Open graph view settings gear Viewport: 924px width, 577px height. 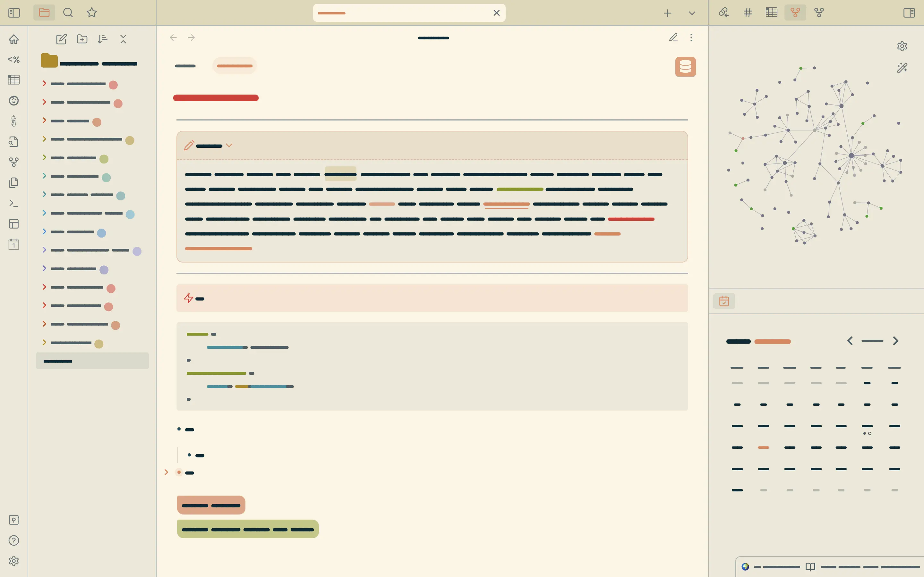tap(902, 46)
